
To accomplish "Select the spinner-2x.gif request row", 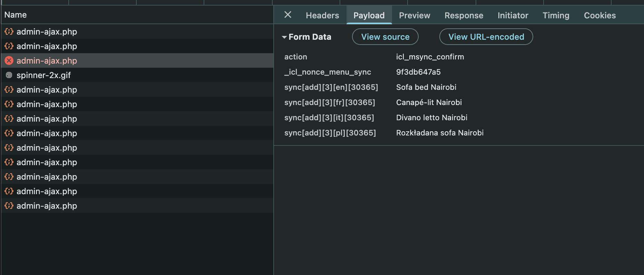I will [43, 75].
